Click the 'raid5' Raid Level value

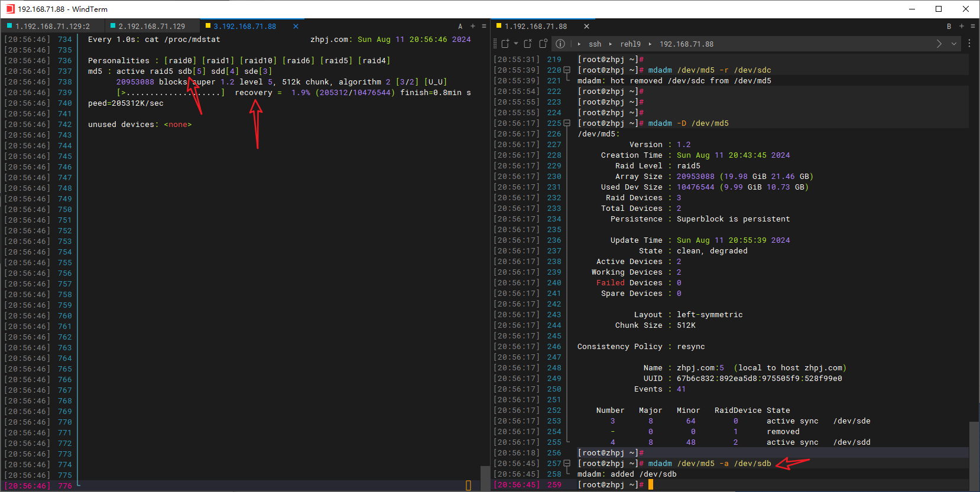click(x=689, y=166)
